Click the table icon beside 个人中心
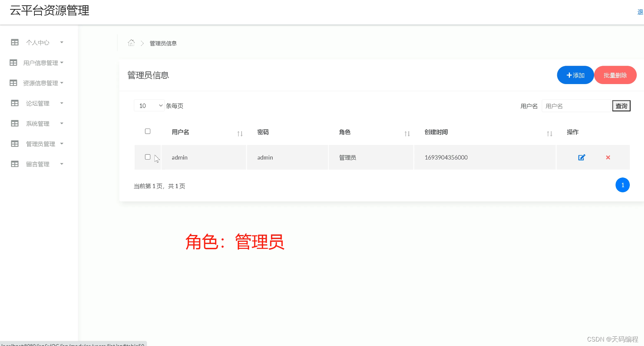Viewport: 644px width, 346px height. [15, 42]
